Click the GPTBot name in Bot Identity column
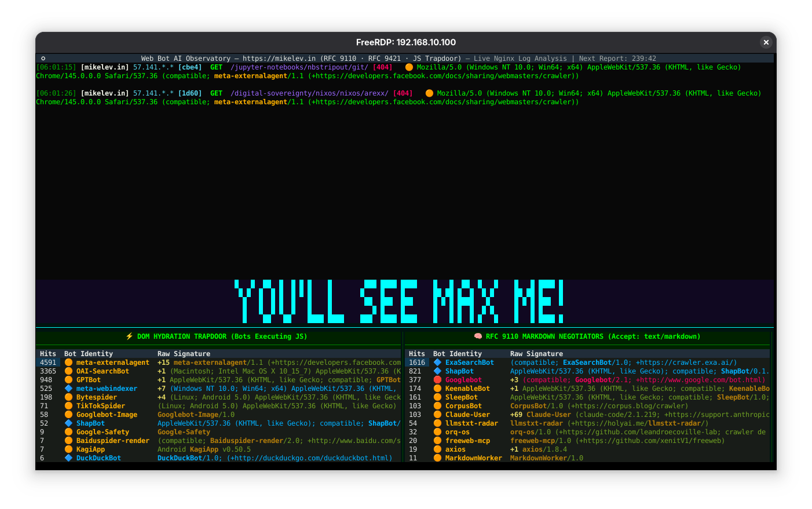Image resolution: width=812 pixels, height=509 pixels. click(x=89, y=380)
